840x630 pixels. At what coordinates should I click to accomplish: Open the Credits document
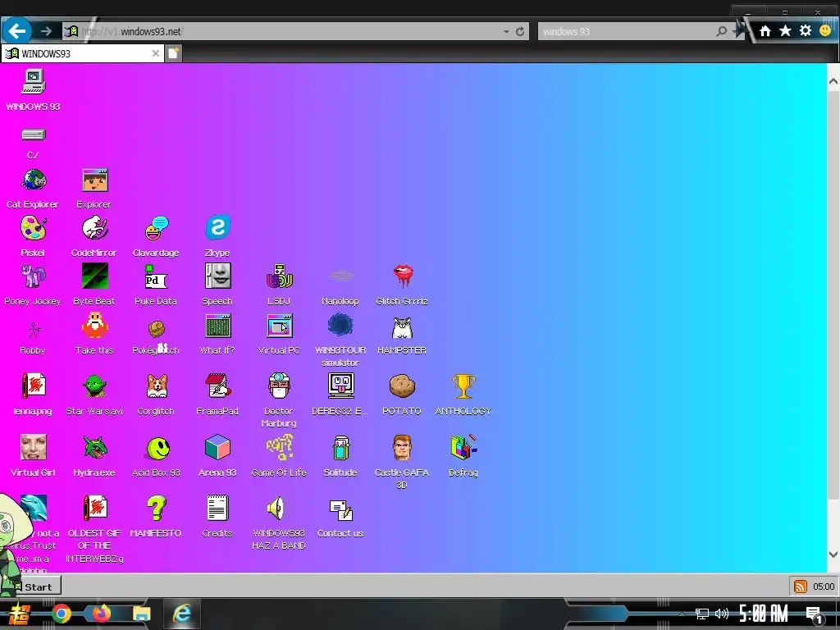(x=218, y=508)
